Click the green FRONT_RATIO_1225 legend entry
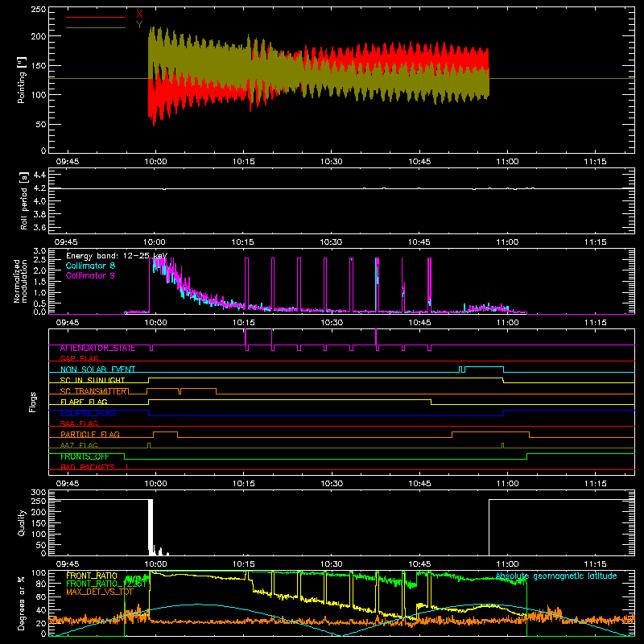644x644 pixels. tap(106, 584)
